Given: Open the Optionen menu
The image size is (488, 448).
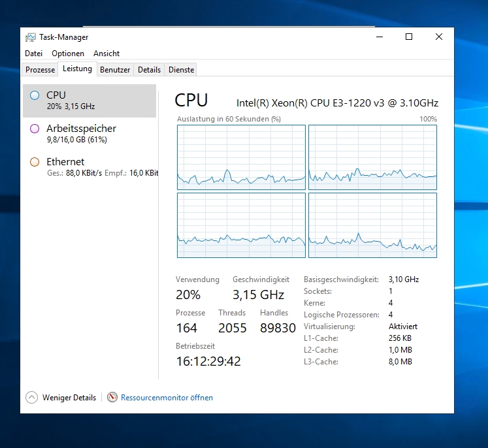Looking at the screenshot, I should (x=68, y=54).
